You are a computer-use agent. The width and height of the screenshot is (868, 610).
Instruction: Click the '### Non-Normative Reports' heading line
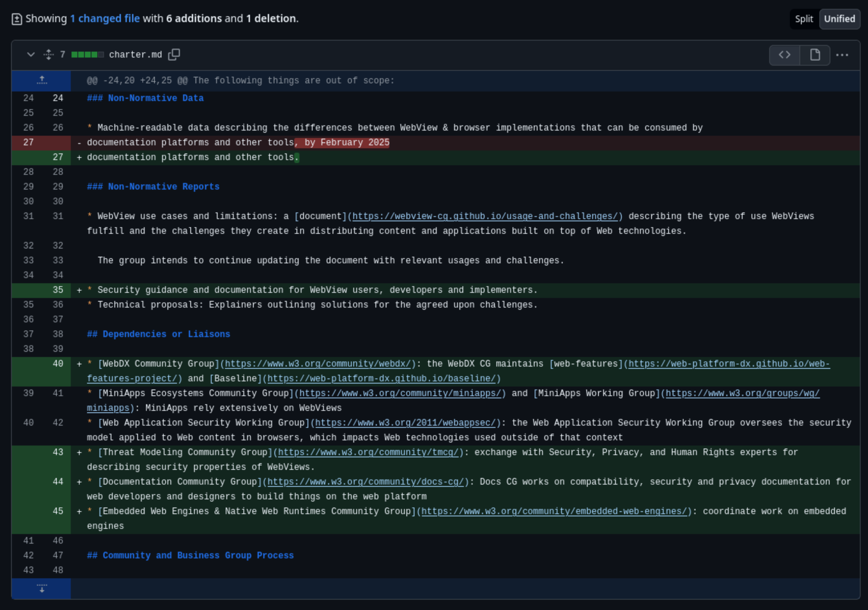coord(153,187)
